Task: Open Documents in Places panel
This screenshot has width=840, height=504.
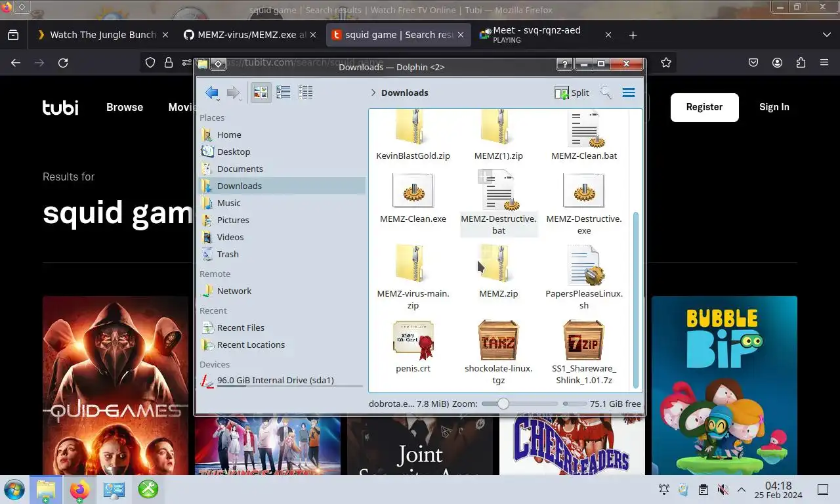Action: 282,169
